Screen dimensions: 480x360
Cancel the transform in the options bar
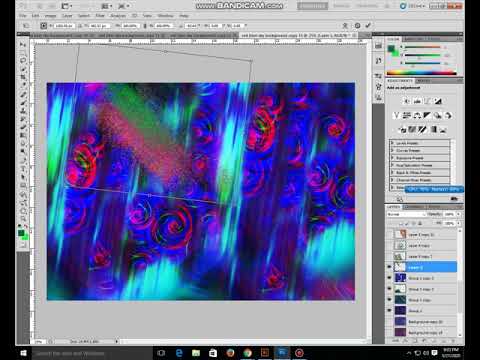(x=357, y=25)
